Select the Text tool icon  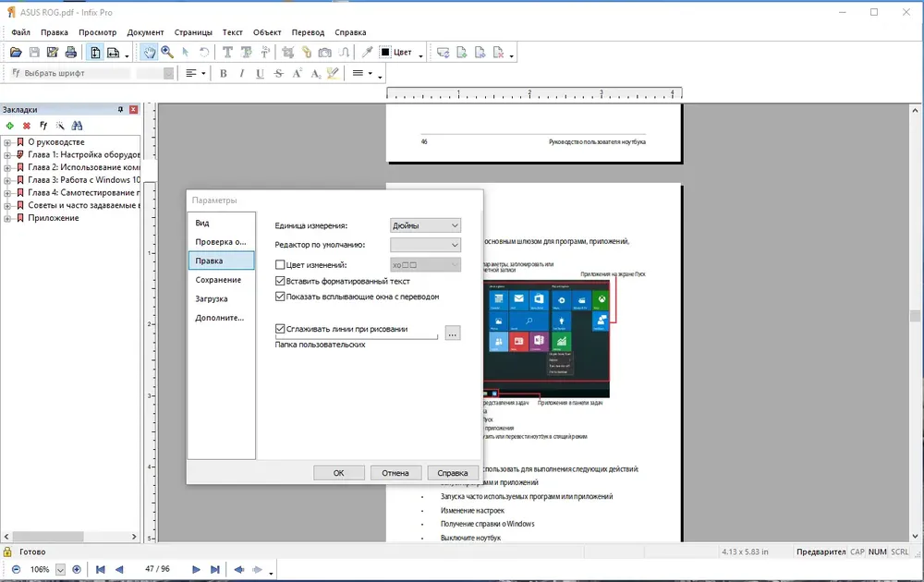pos(227,53)
